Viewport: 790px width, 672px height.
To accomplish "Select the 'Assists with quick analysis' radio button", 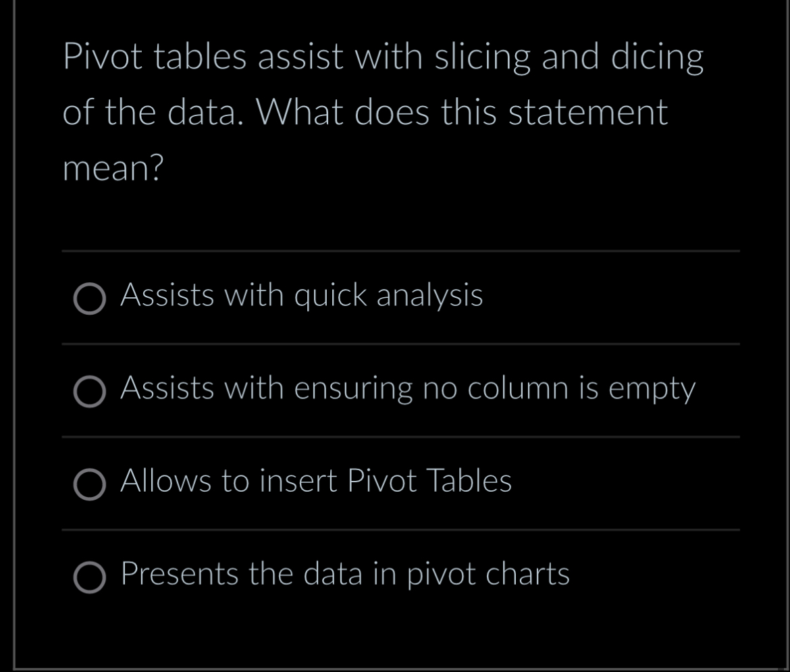I will click(90, 299).
